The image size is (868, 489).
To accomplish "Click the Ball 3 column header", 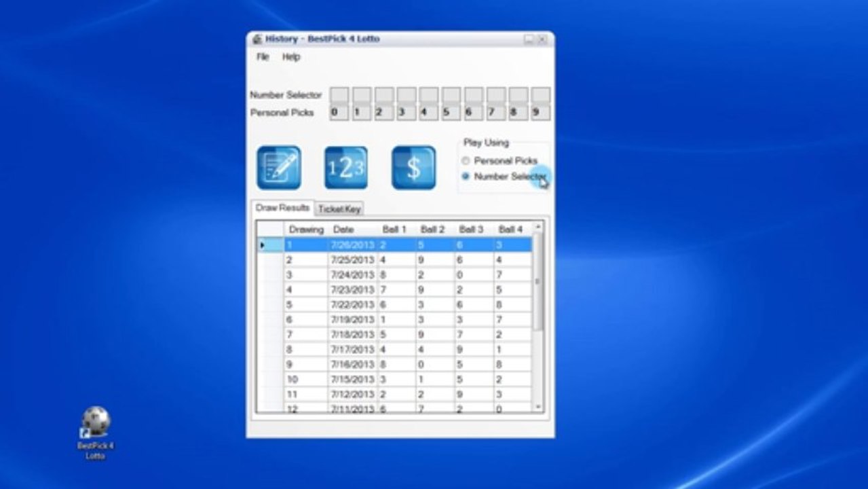I will (x=473, y=230).
